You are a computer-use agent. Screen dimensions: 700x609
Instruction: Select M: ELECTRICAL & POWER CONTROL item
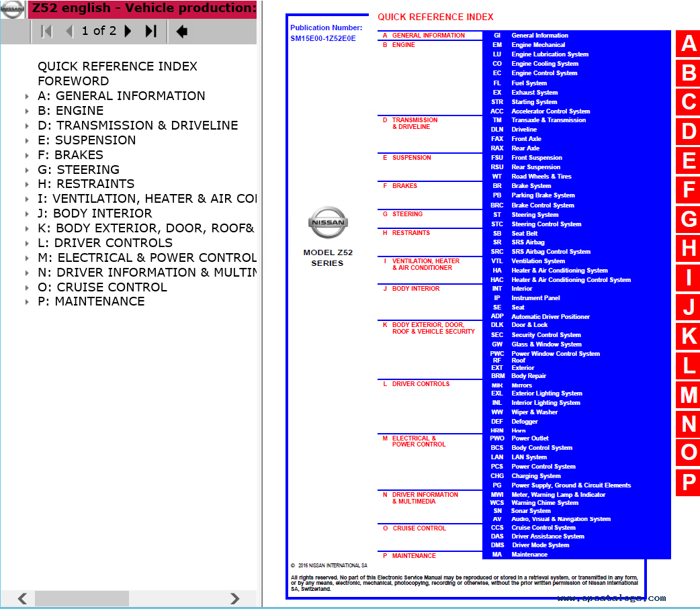[147, 257]
